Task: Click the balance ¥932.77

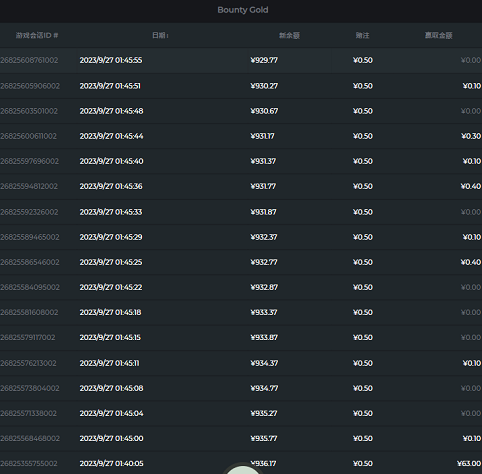Action: click(x=264, y=262)
